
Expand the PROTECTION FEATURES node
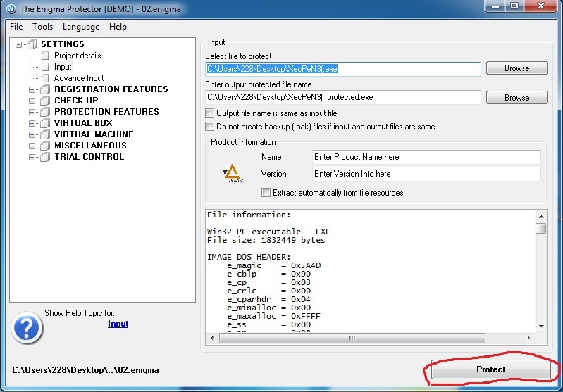click(32, 113)
